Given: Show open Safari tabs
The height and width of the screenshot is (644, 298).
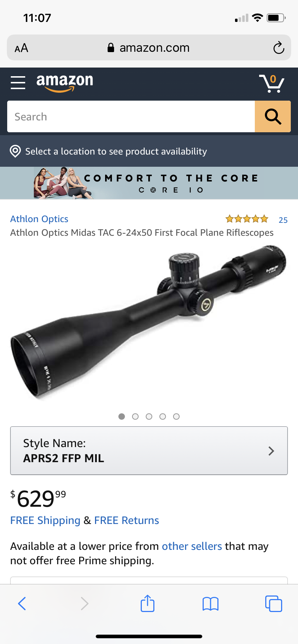Looking at the screenshot, I should (x=274, y=603).
